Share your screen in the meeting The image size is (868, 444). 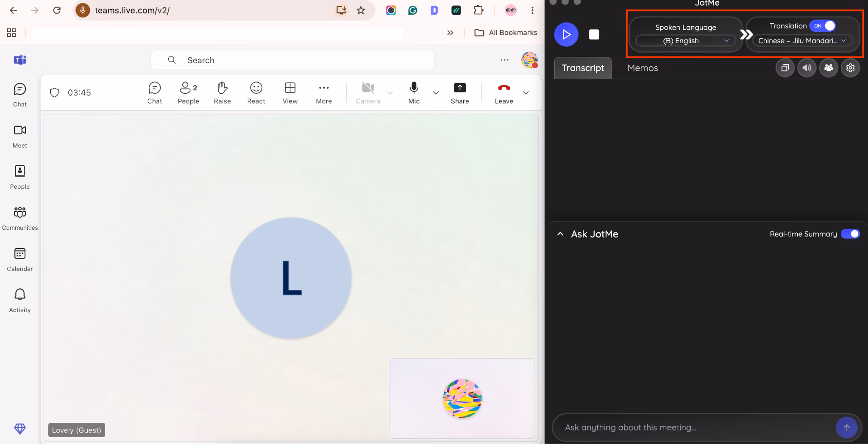click(460, 93)
